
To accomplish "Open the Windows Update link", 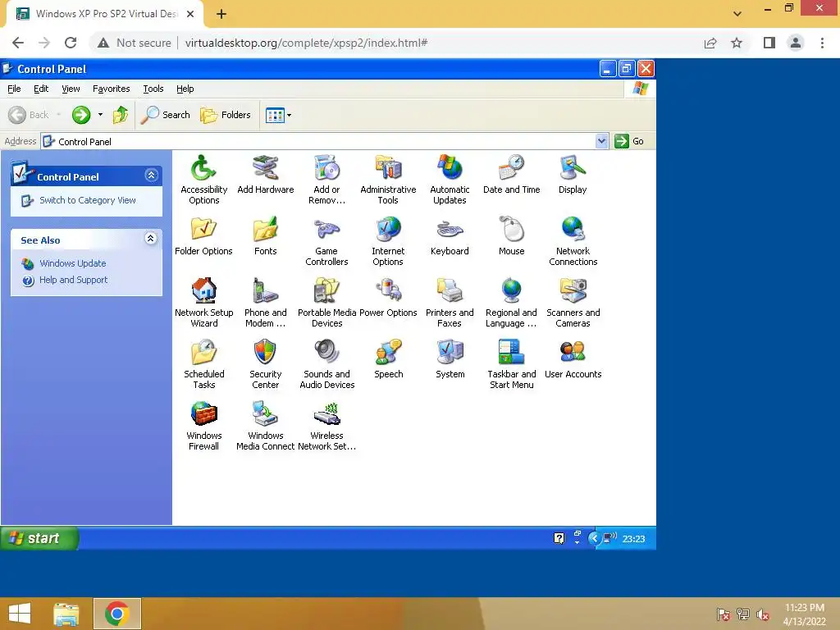I will point(73,263).
